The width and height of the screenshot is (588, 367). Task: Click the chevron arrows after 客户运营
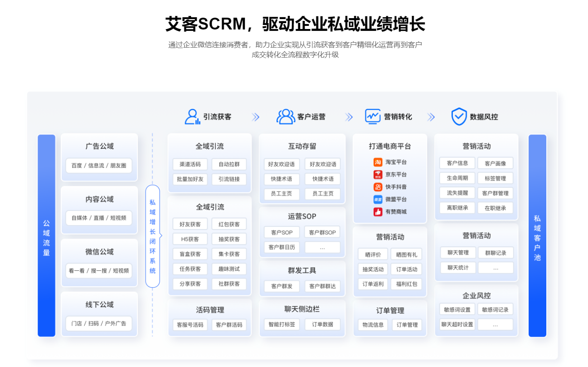(349, 117)
